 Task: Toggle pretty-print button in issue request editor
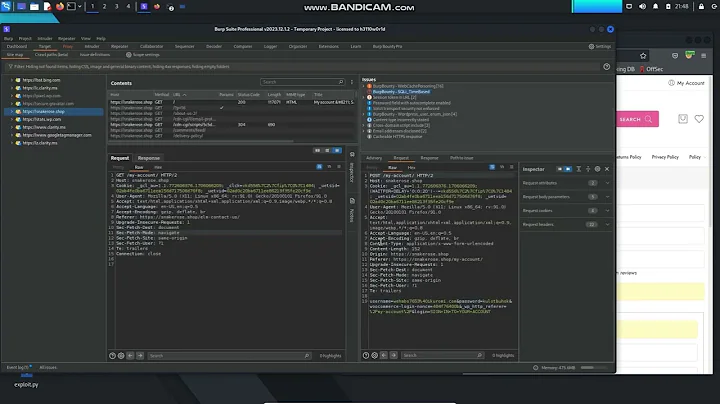[492, 167]
